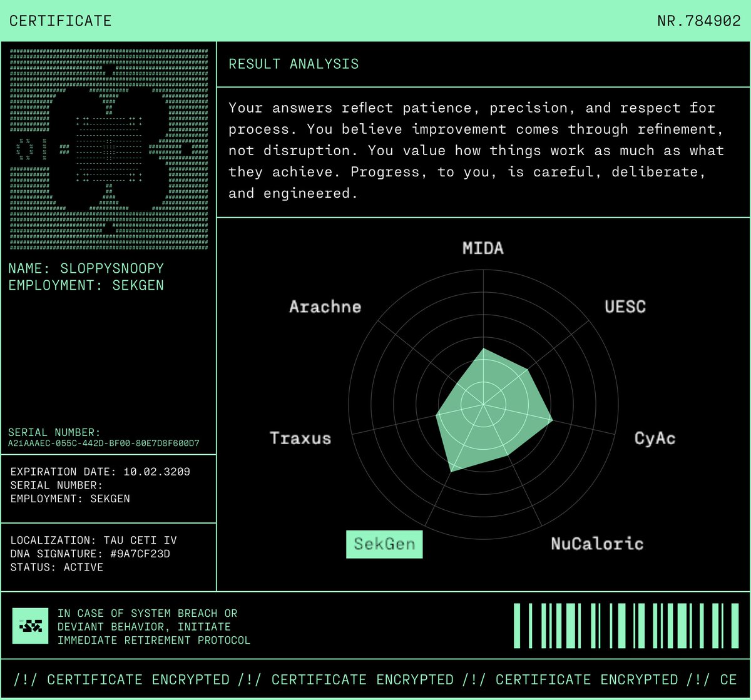
Task: Select the highlighted SekGen radar label
Action: click(x=384, y=544)
